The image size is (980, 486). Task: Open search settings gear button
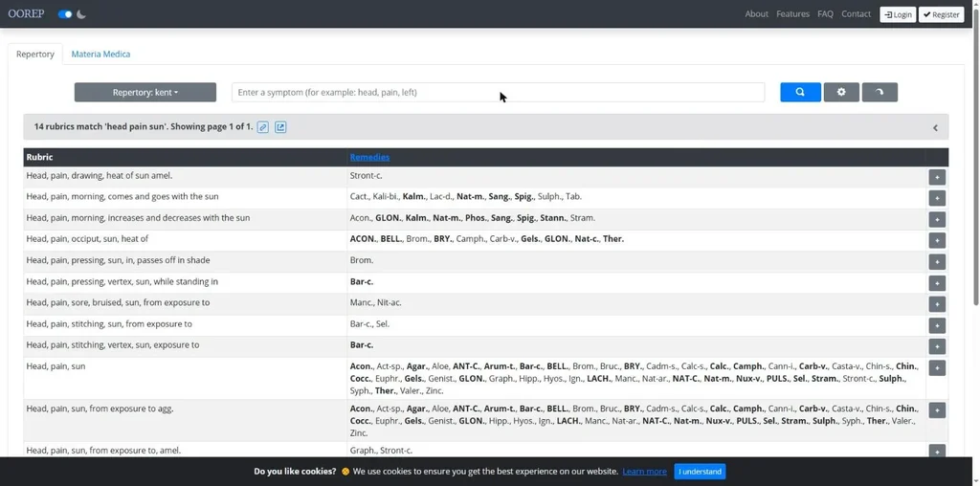coord(841,93)
